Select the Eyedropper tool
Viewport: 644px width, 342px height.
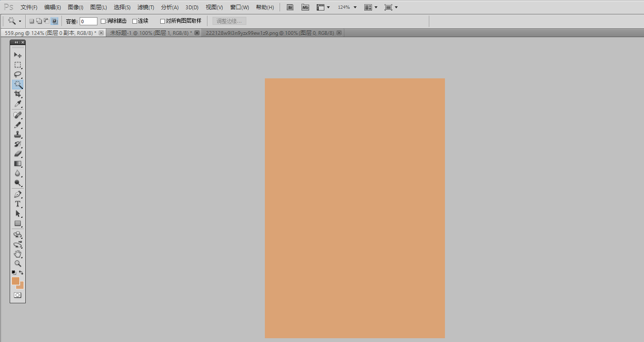tap(18, 104)
